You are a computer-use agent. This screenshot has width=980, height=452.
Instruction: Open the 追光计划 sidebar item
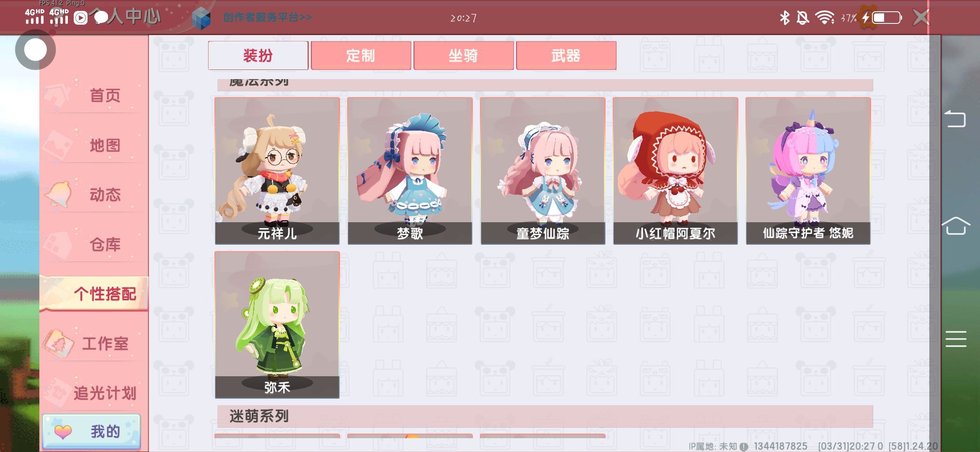[x=94, y=393]
